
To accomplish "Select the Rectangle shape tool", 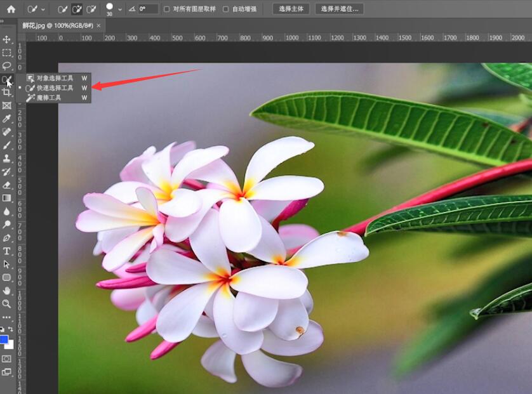I will click(x=6, y=277).
